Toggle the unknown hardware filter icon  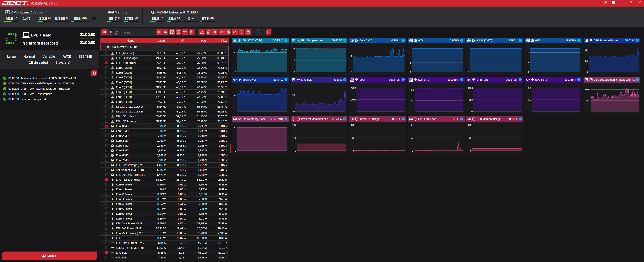click(x=192, y=32)
